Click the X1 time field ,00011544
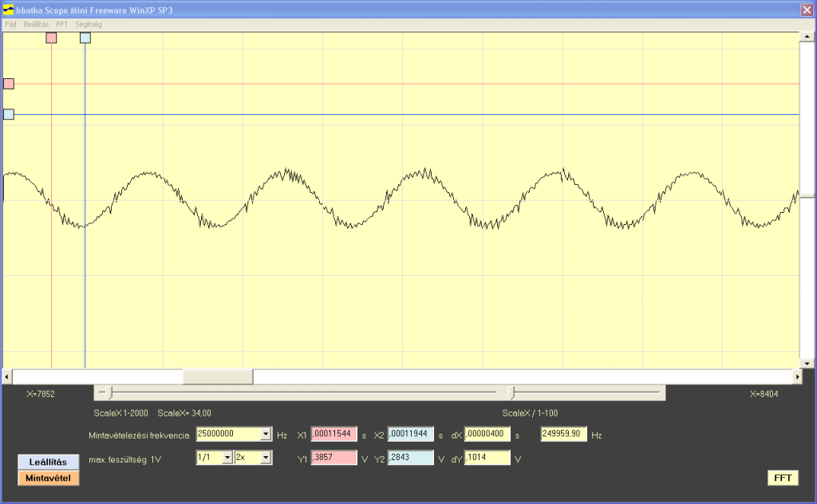This screenshot has width=817, height=504. pyautogui.click(x=334, y=435)
